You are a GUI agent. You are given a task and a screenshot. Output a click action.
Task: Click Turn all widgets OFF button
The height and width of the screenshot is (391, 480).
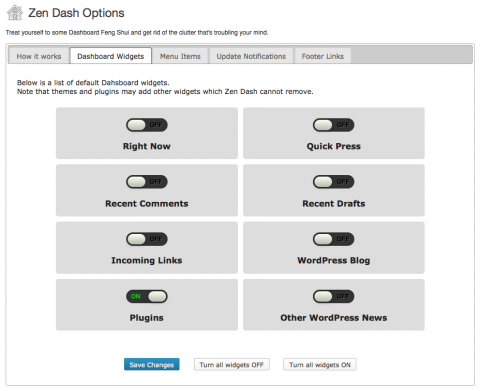coord(232,364)
